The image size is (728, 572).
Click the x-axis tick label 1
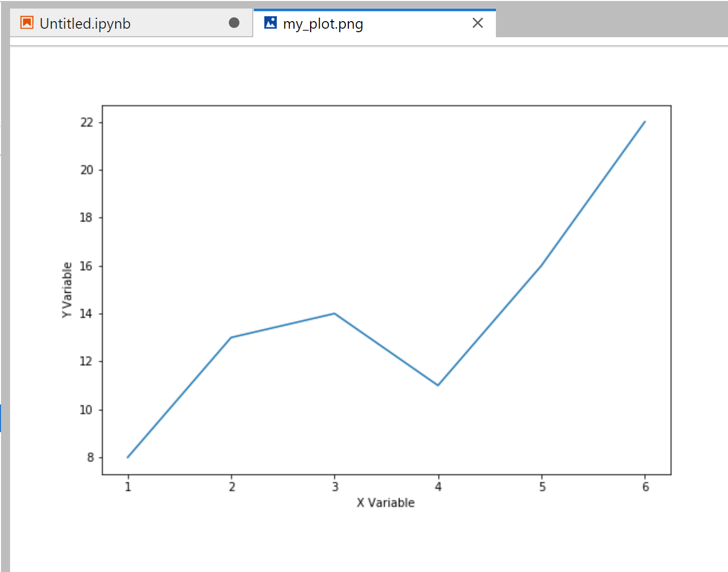[x=128, y=486]
